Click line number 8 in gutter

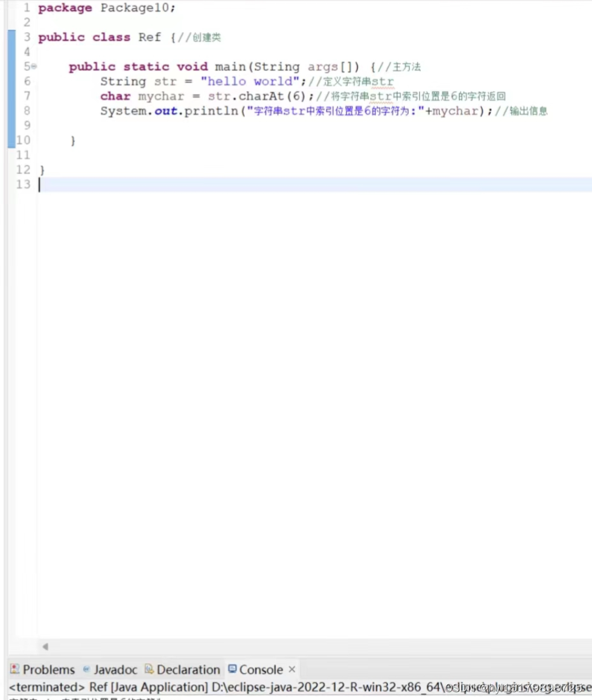coord(27,111)
